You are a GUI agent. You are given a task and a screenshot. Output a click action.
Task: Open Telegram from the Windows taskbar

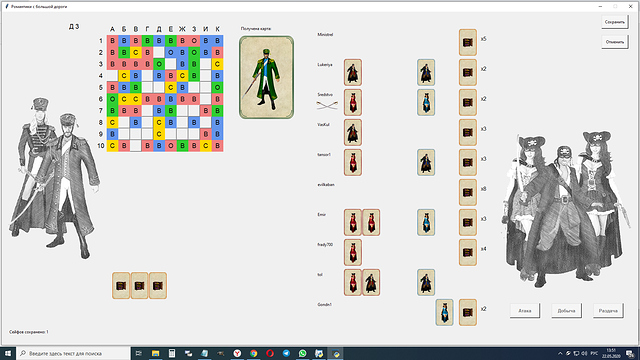pos(286,353)
